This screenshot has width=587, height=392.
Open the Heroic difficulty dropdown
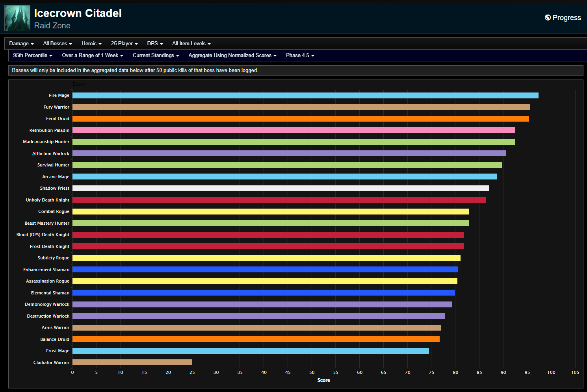pos(91,43)
